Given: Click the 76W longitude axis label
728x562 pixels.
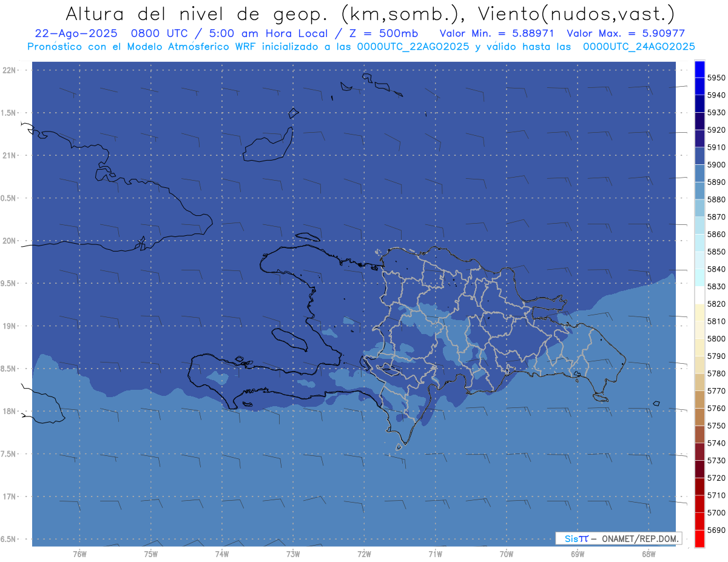Looking at the screenshot, I should click(79, 554).
